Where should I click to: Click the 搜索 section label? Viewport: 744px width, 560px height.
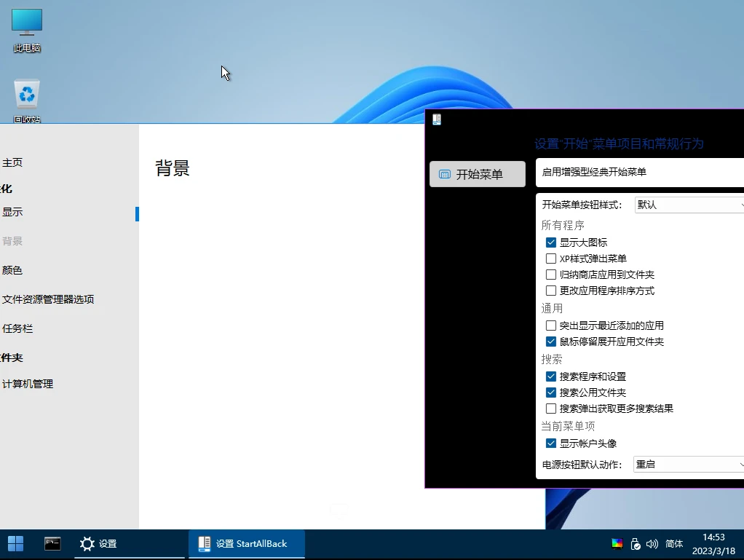coord(552,359)
